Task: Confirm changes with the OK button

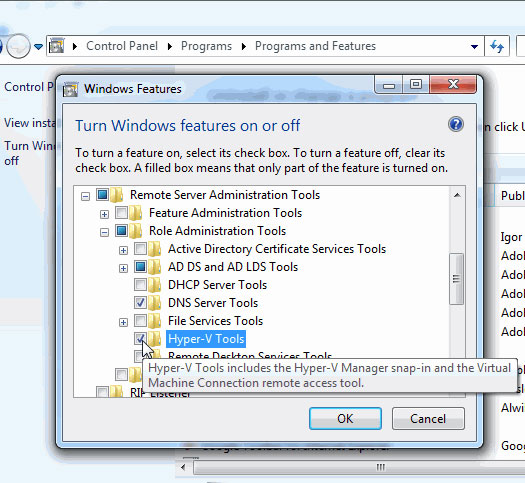Action: (345, 418)
